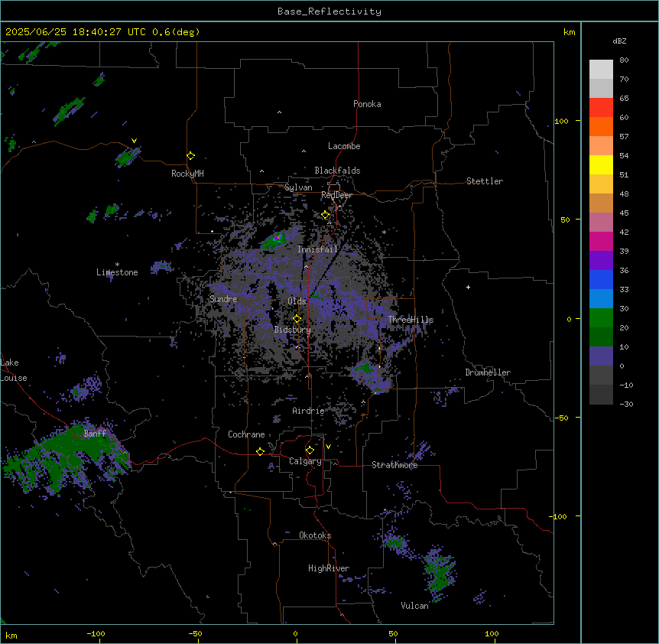Select the yellow 54-51 dBZ legend color

point(601,164)
